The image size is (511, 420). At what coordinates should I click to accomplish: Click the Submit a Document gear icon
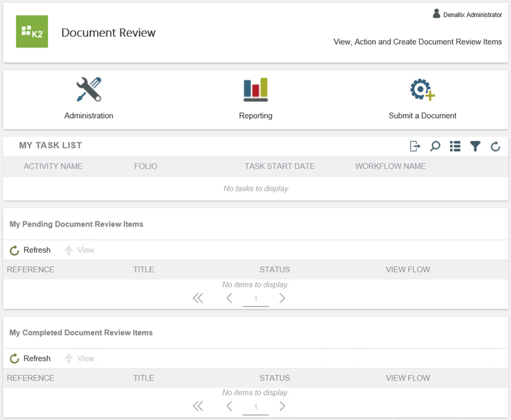click(422, 90)
